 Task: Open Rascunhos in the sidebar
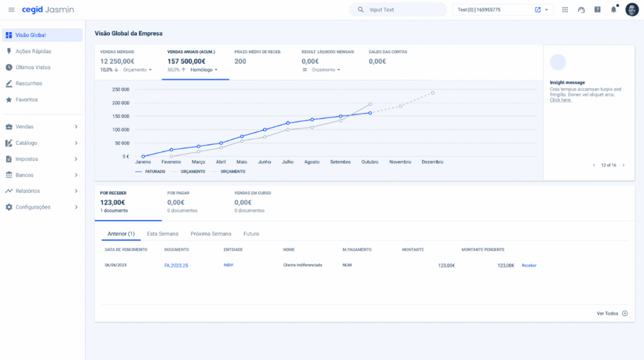(x=28, y=84)
